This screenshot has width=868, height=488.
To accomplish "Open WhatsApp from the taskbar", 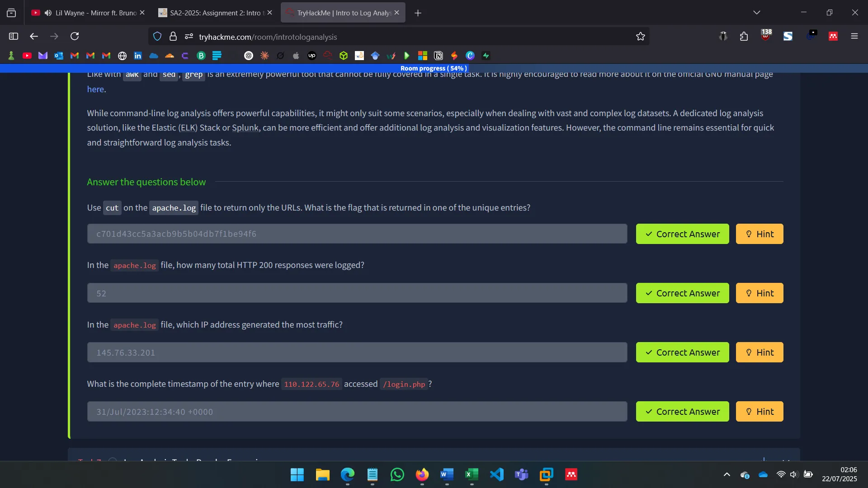I will pos(396,475).
